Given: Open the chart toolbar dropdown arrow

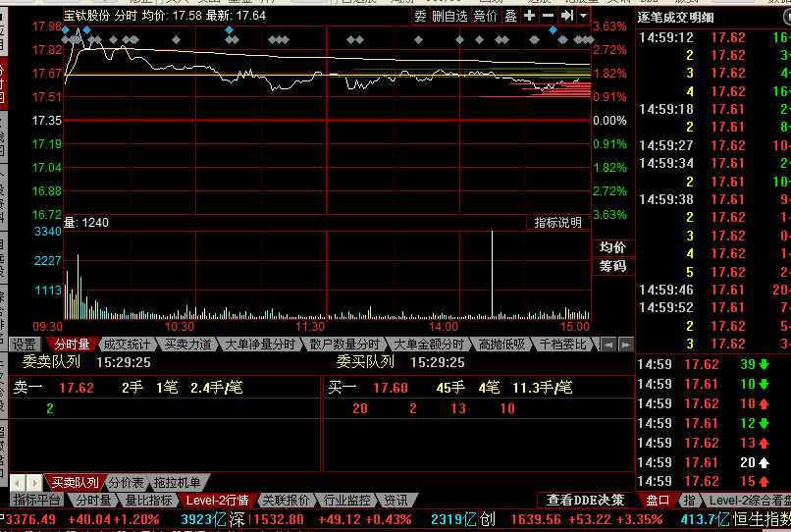Looking at the screenshot, I should 583,16.
